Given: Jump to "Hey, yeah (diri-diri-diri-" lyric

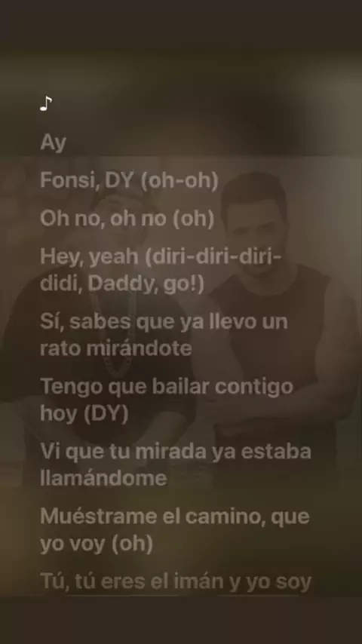Looking at the screenshot, I should point(161,256).
